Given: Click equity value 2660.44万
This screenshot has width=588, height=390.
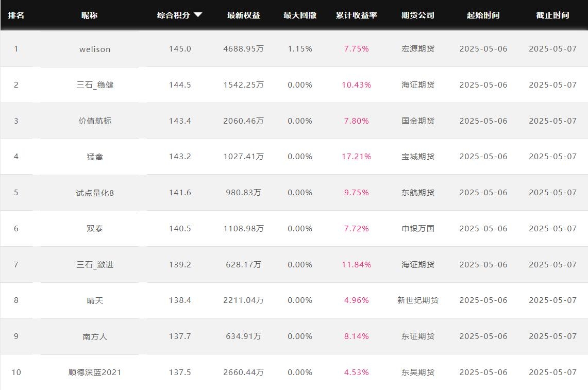Looking at the screenshot, I should tap(243, 372).
